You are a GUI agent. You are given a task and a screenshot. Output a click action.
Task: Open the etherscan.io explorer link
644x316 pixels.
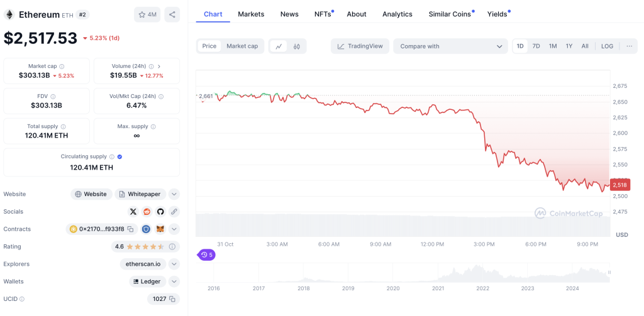tap(143, 264)
